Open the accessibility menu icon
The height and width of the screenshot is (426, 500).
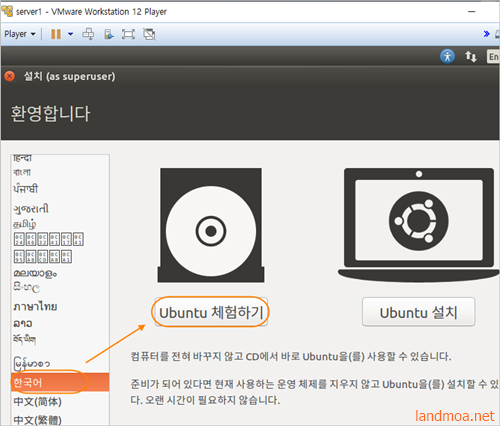[x=447, y=56]
